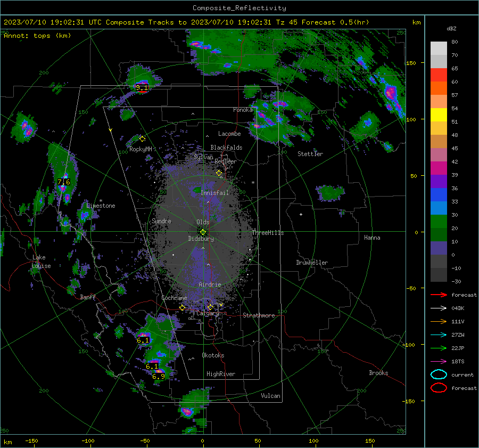Click the HighRiver town label
Image resolution: width=479 pixels, height=448 pixels.
click(x=221, y=374)
